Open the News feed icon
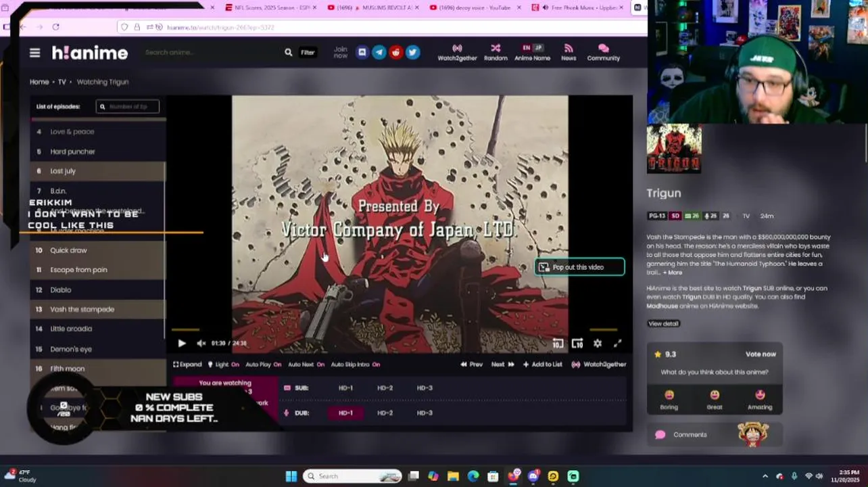868x487 pixels. pyautogui.click(x=569, y=53)
